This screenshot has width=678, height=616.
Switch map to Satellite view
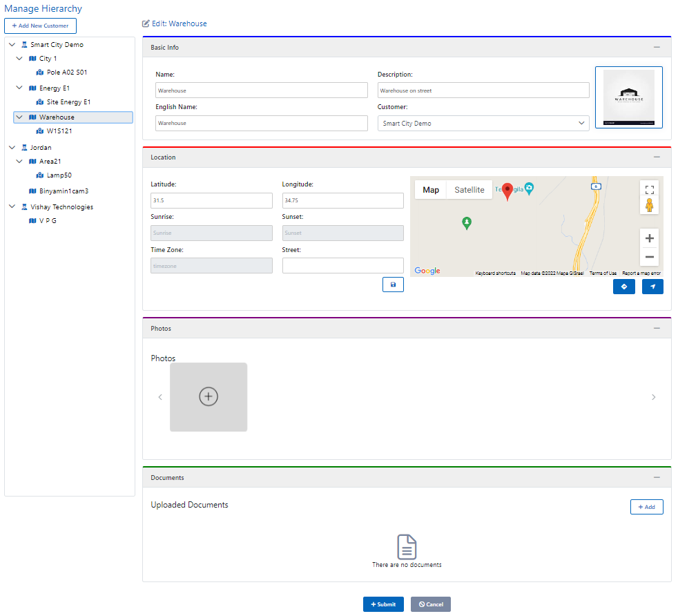coord(469,190)
